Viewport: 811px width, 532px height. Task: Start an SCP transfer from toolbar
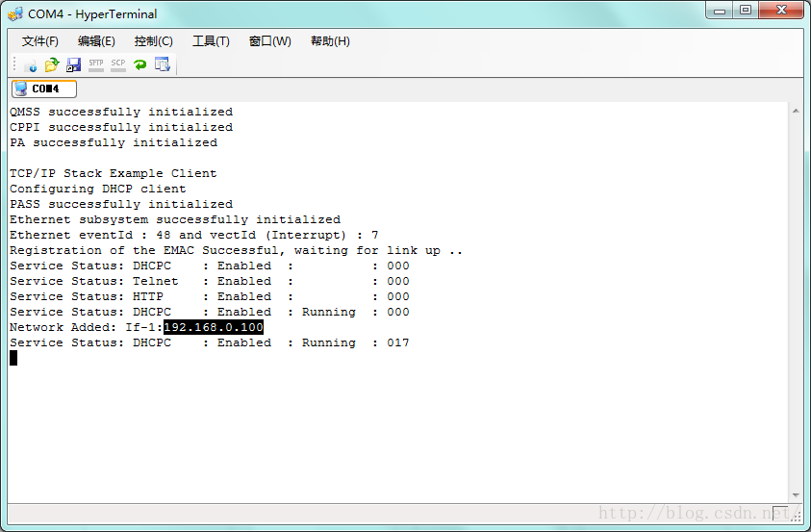[118, 64]
